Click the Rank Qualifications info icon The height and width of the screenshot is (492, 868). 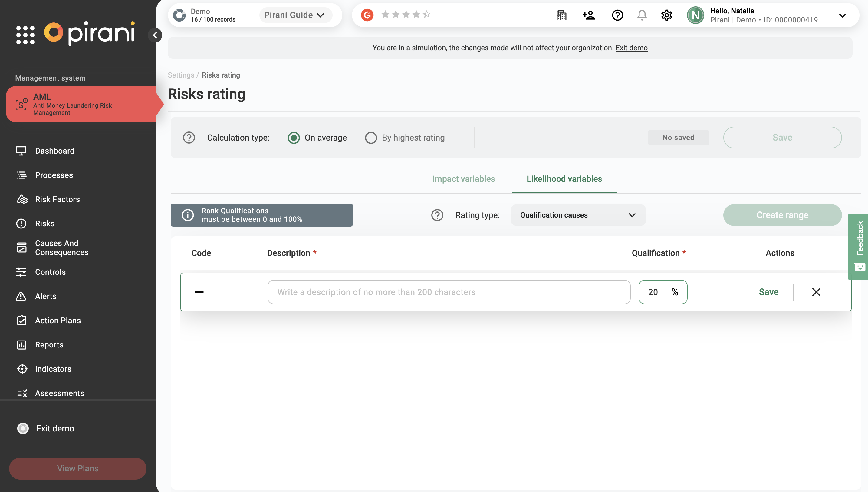[188, 215]
